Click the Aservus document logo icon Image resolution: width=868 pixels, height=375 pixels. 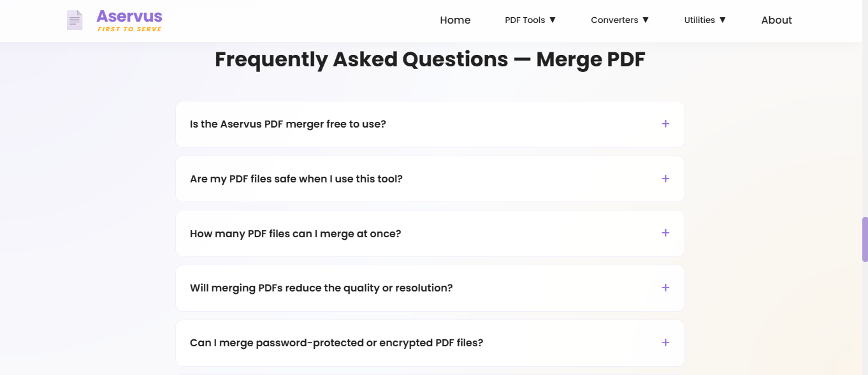[x=75, y=20]
